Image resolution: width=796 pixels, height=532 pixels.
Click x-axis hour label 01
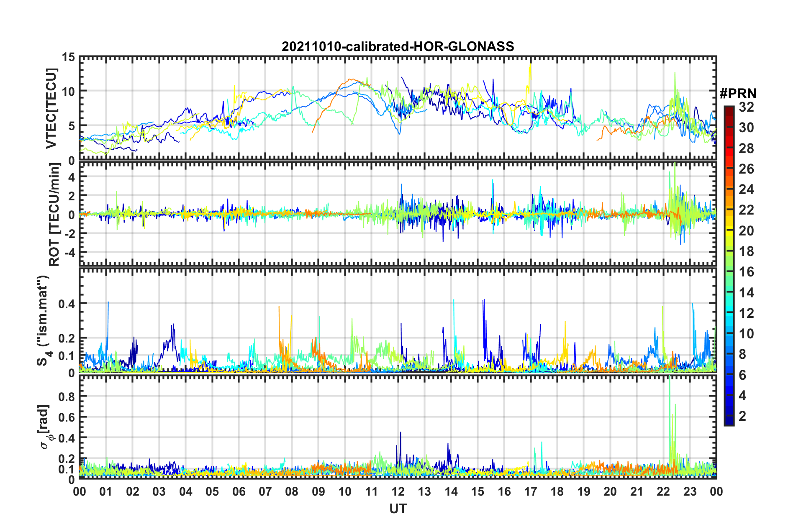[x=106, y=491]
